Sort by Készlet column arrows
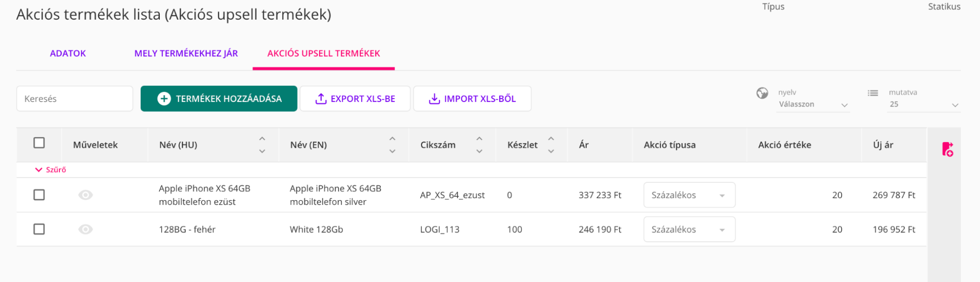This screenshot has height=282, width=980. coord(551,145)
